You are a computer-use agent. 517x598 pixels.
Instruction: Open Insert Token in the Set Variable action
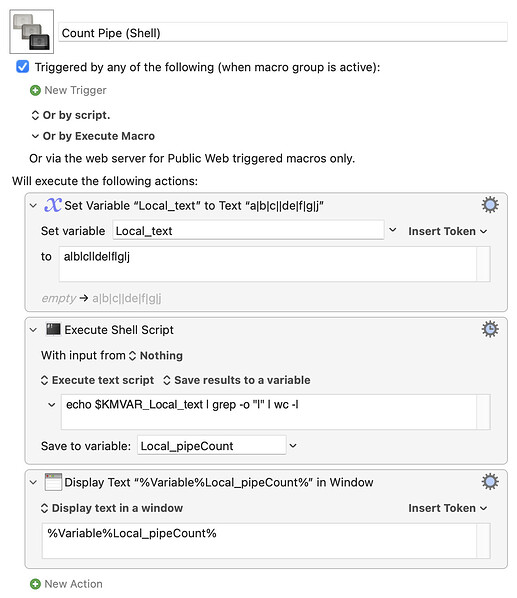tap(448, 231)
